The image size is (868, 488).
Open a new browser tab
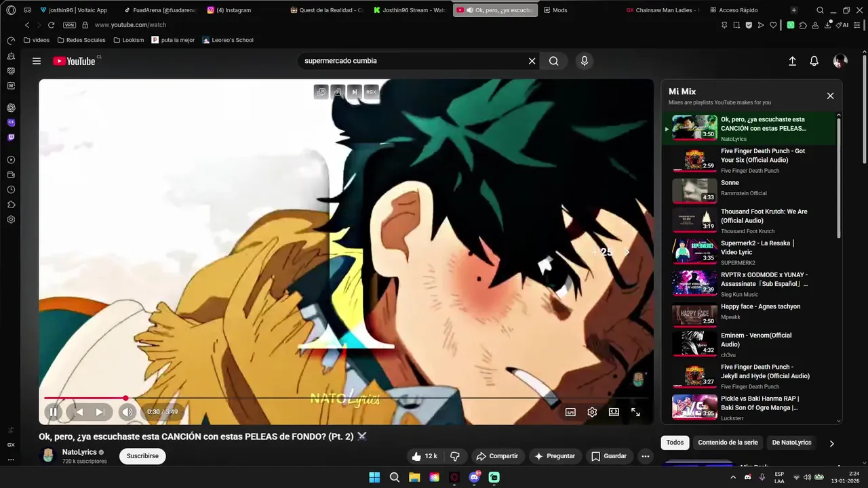[793, 10]
